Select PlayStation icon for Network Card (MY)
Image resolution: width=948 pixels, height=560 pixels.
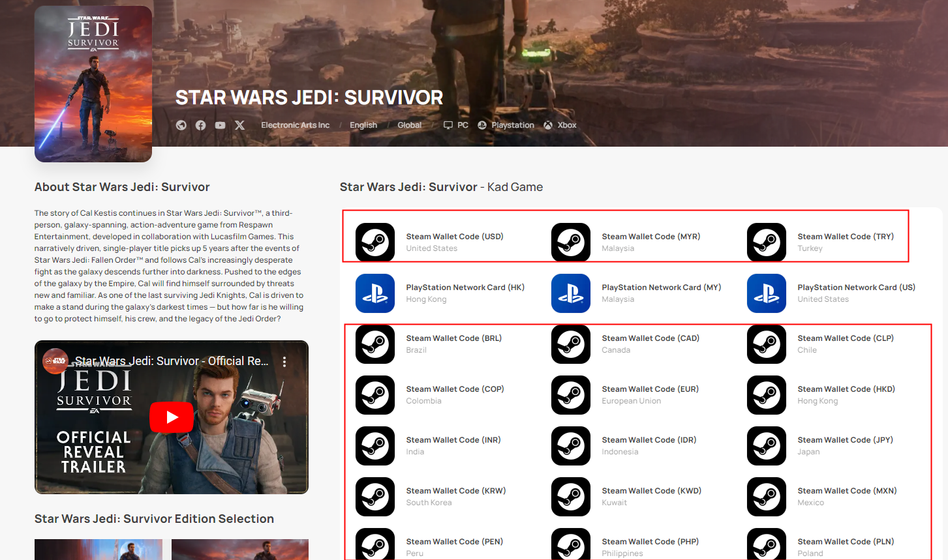[571, 293]
